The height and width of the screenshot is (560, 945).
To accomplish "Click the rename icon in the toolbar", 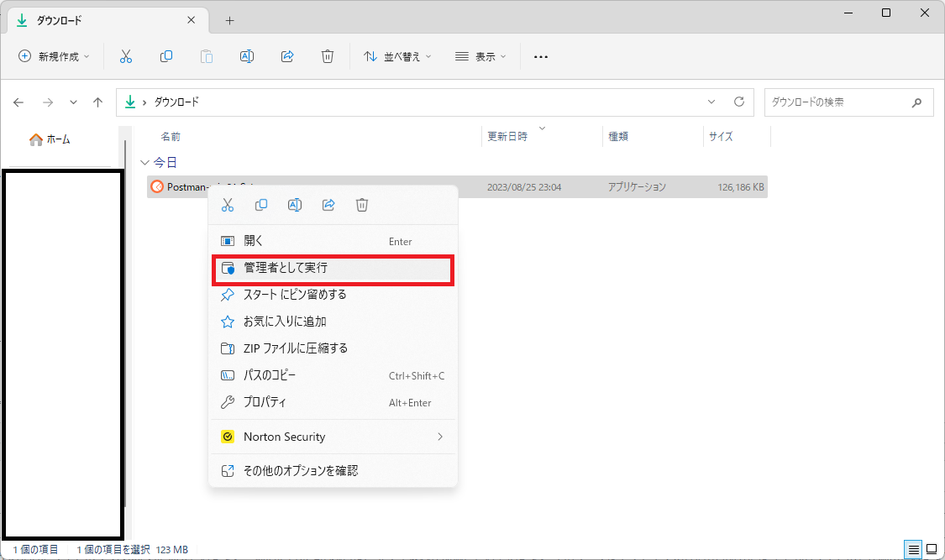I will point(247,56).
